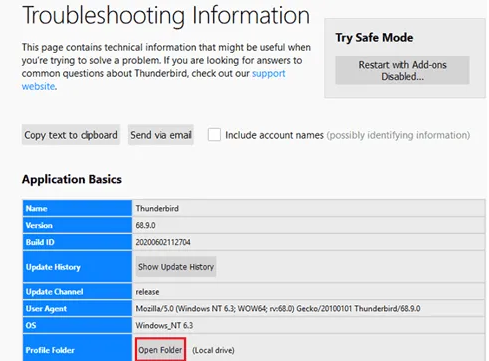
Task: Select OS value Windows_NT 6.3
Action: (x=164, y=325)
